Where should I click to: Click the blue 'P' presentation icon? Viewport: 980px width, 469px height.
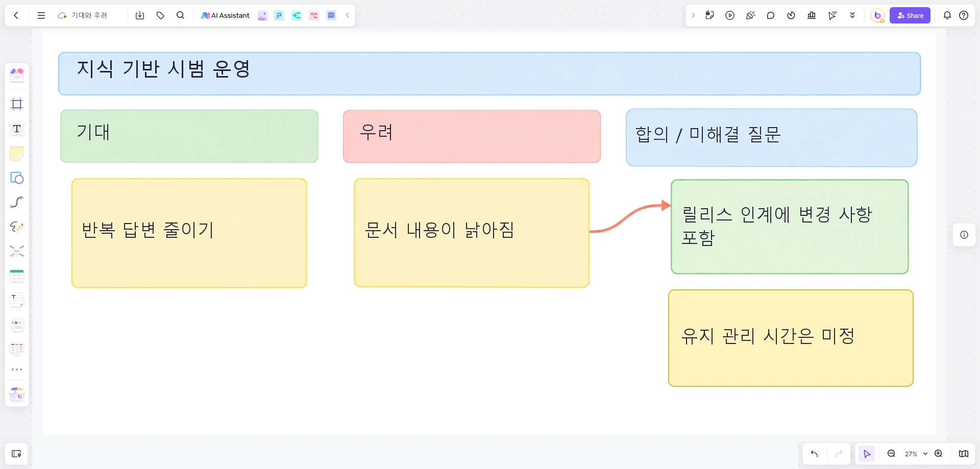(x=279, y=15)
